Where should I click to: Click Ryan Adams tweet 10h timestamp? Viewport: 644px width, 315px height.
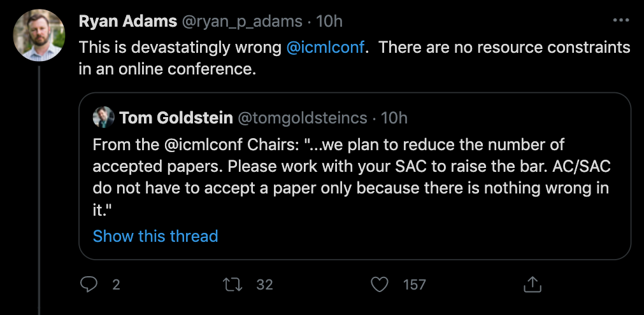[329, 22]
